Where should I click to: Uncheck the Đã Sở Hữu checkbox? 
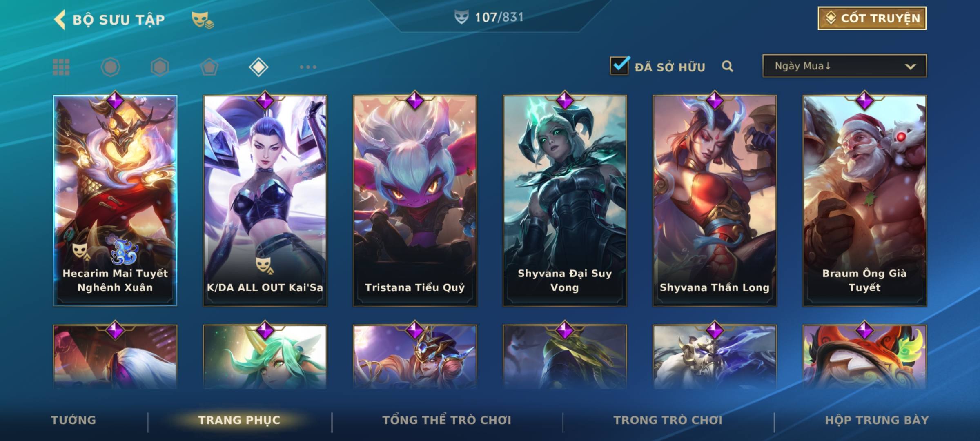pos(619,66)
